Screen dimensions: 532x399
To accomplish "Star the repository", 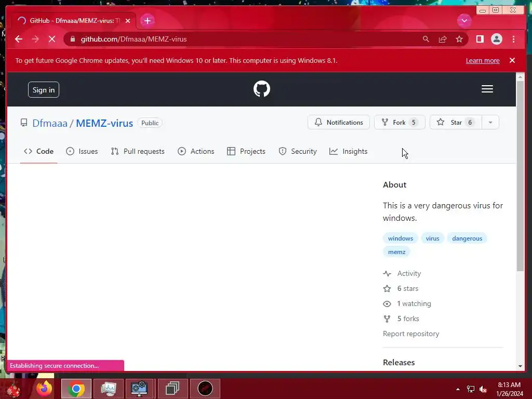I will point(456,122).
